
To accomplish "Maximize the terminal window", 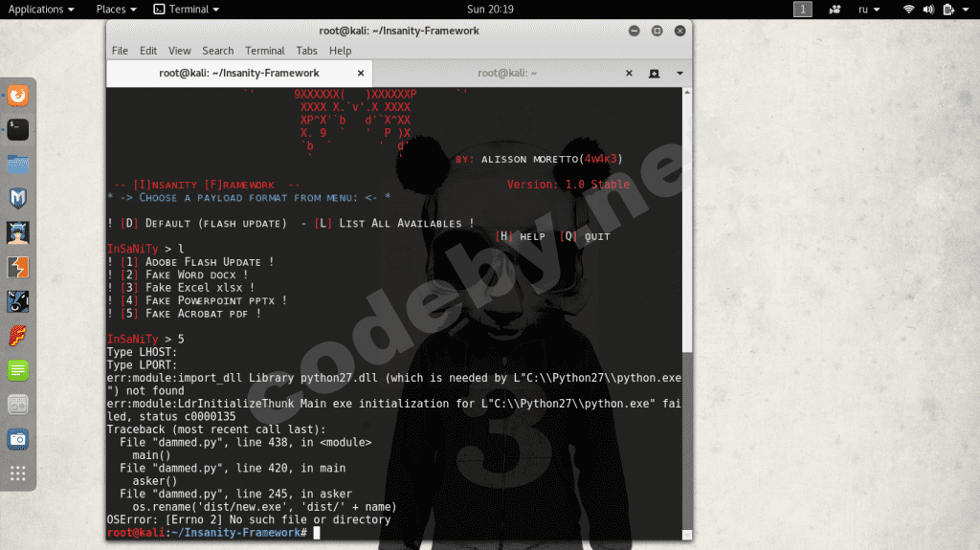I will pyautogui.click(x=657, y=31).
